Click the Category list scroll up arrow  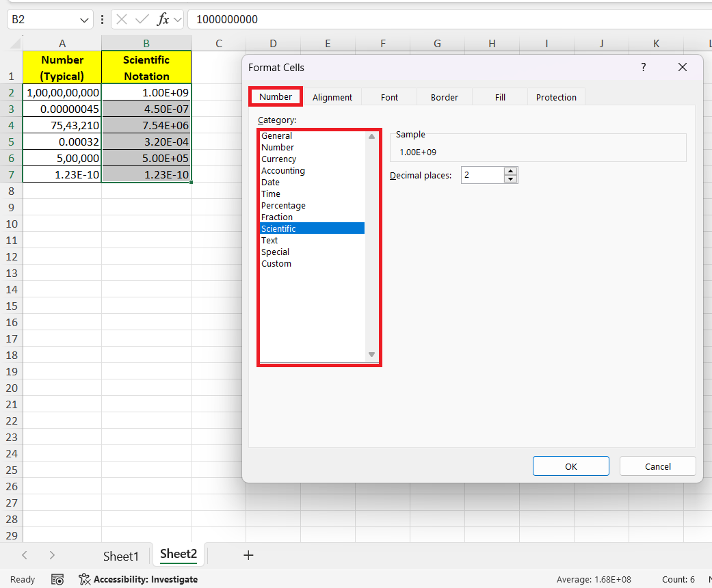tap(371, 136)
